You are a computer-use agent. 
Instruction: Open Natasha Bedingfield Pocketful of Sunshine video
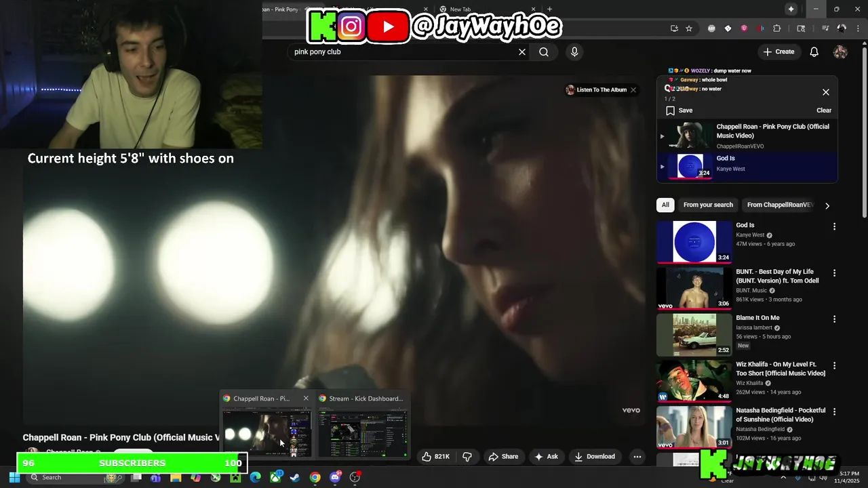click(x=694, y=427)
